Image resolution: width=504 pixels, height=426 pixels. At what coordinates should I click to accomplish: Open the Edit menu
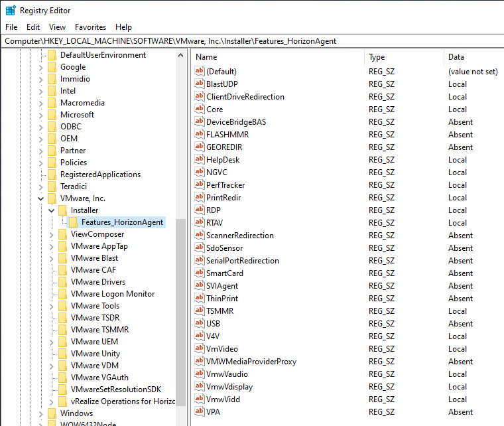33,27
